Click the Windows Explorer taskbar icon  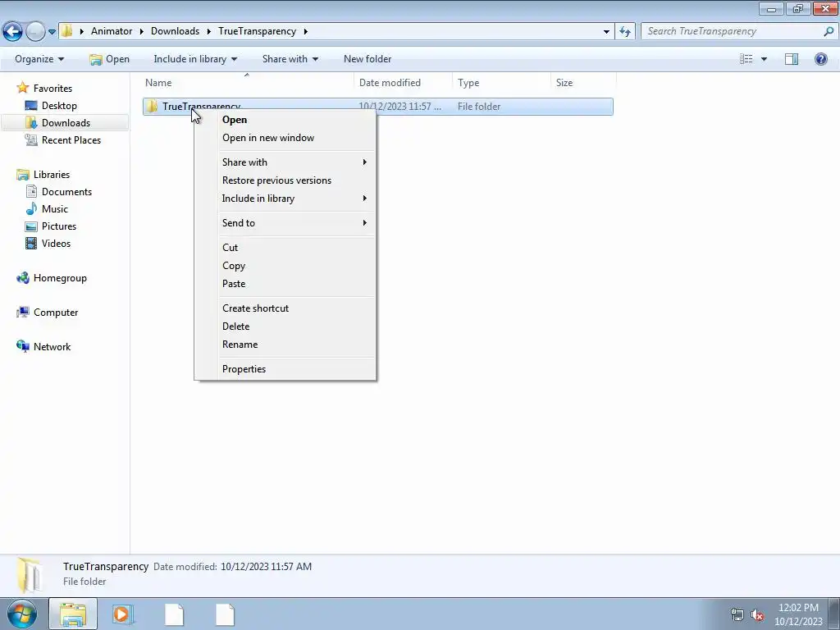coord(73,614)
